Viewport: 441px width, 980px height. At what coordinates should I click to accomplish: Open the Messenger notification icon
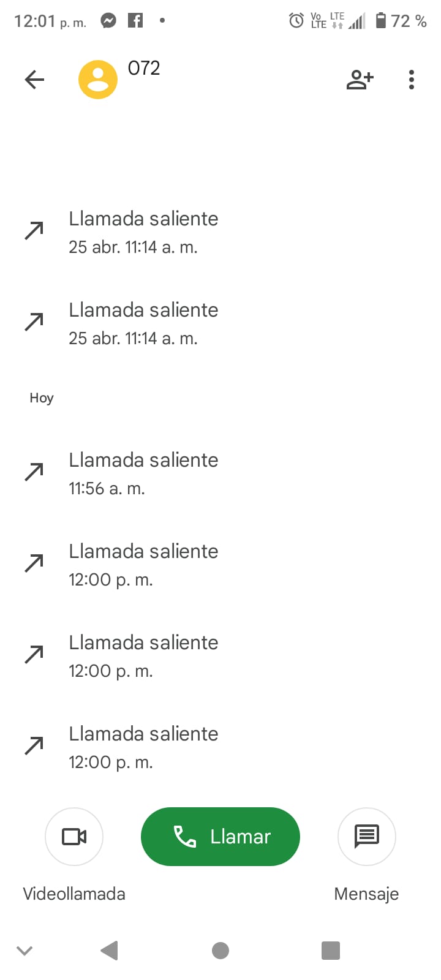click(x=108, y=21)
